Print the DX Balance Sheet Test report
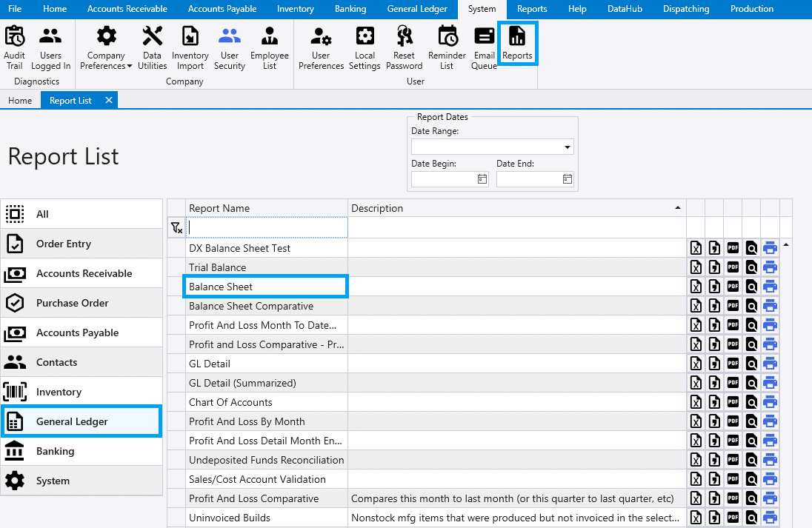Image resolution: width=812 pixels, height=528 pixels. 770,249
